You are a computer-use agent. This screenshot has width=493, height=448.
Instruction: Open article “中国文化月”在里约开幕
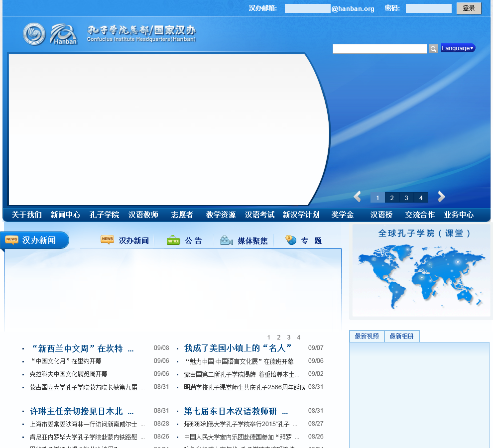(66, 361)
